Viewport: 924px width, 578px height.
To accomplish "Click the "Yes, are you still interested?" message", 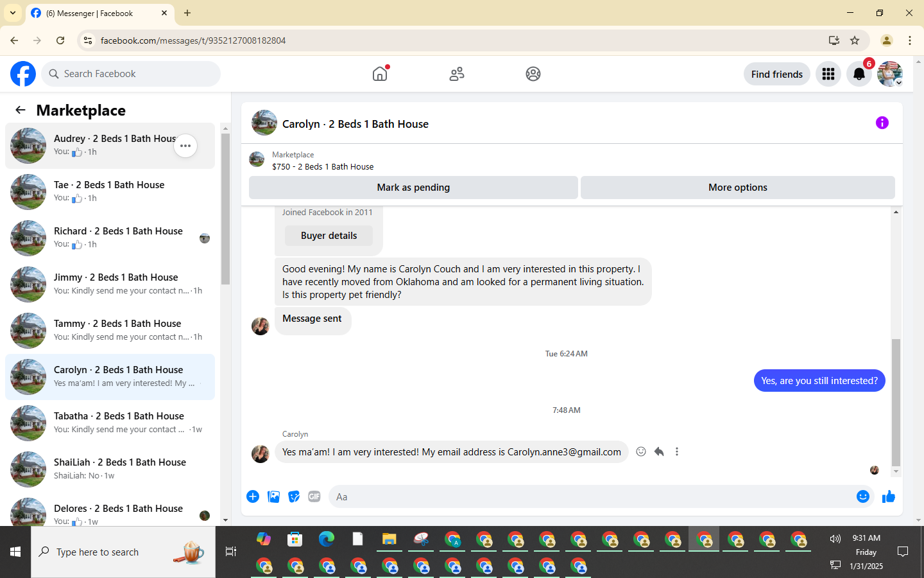I will coord(819,381).
